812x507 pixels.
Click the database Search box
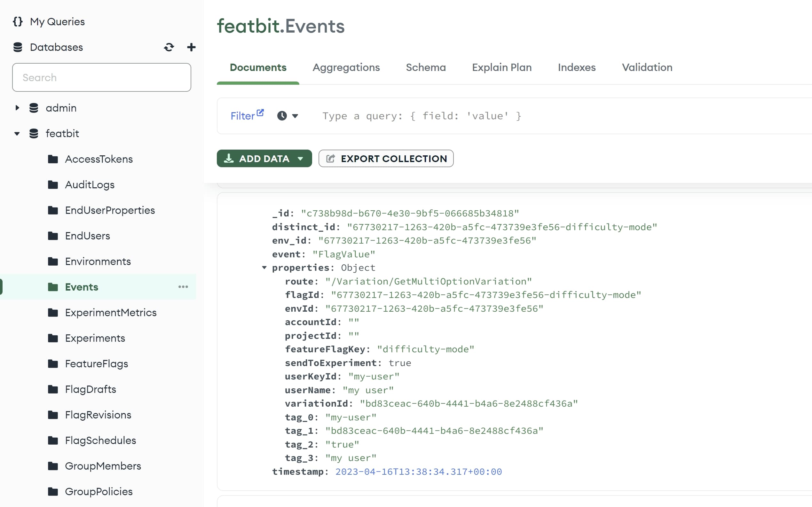[102, 77]
